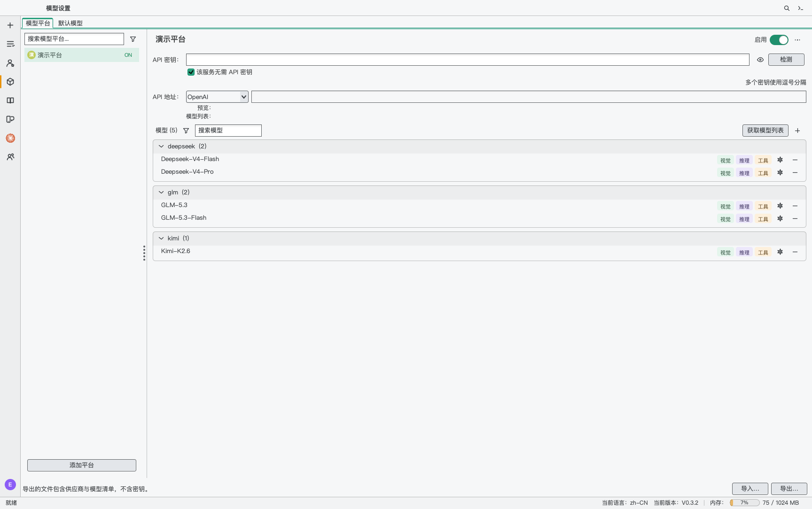Toggle 视觉 tag on Deepseek-V4-Flash

pyautogui.click(x=726, y=161)
